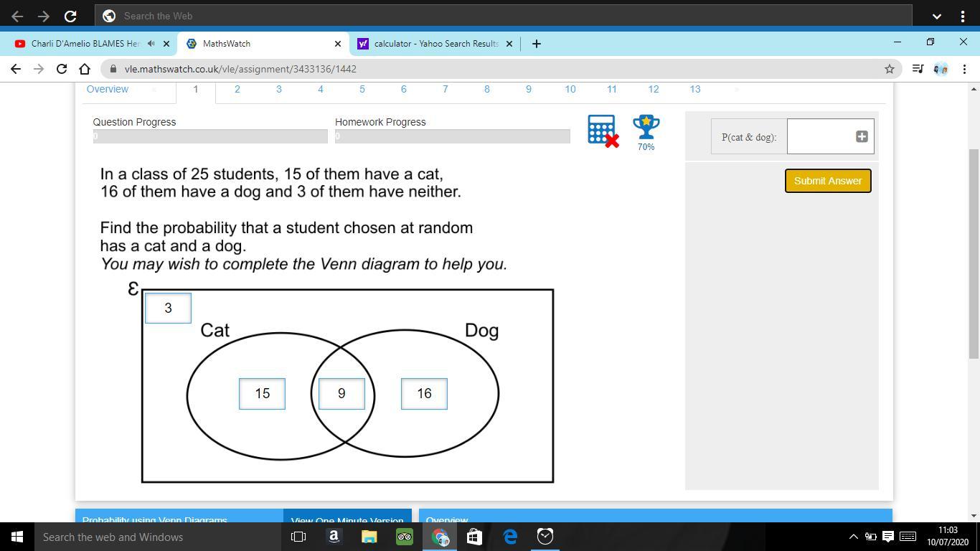Click the P(cat & dog) answer field
The width and height of the screenshot is (980, 551).
point(821,136)
